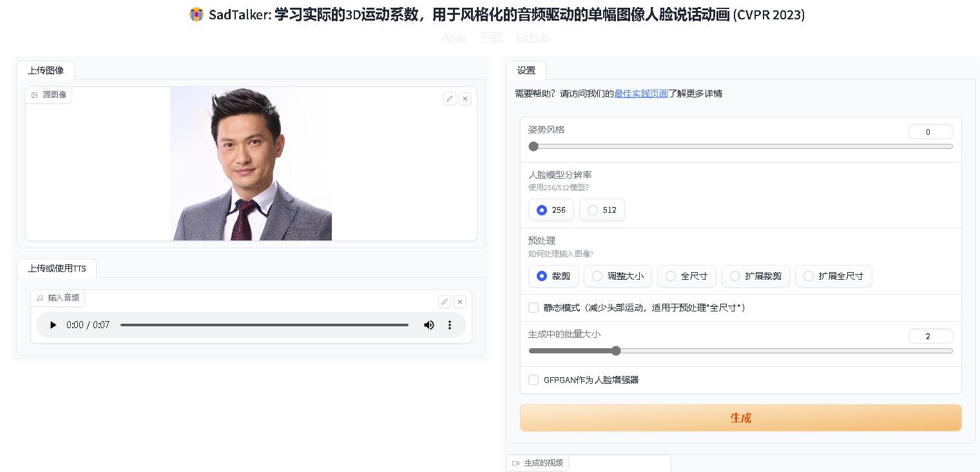
Task: Select 512 face model resolution
Action: pos(602,210)
